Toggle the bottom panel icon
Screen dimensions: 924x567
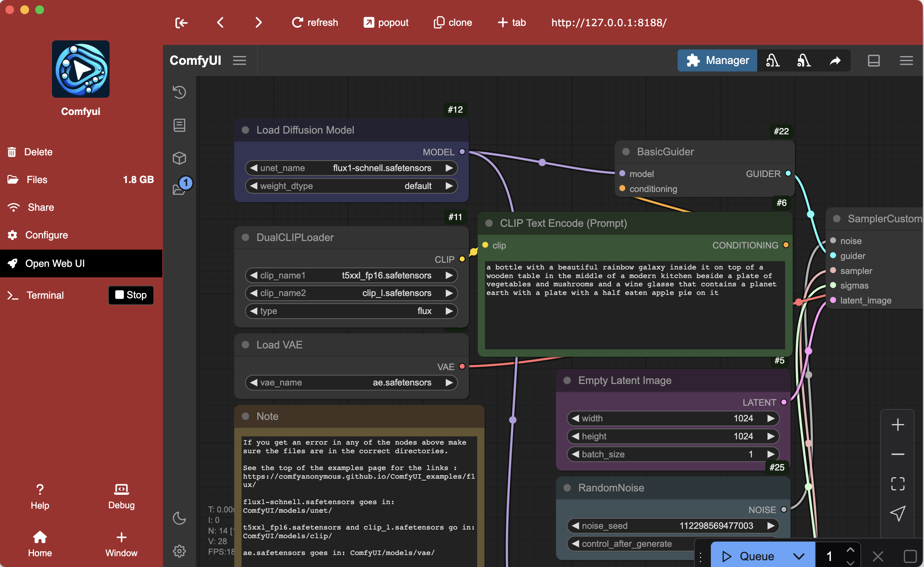tap(874, 61)
